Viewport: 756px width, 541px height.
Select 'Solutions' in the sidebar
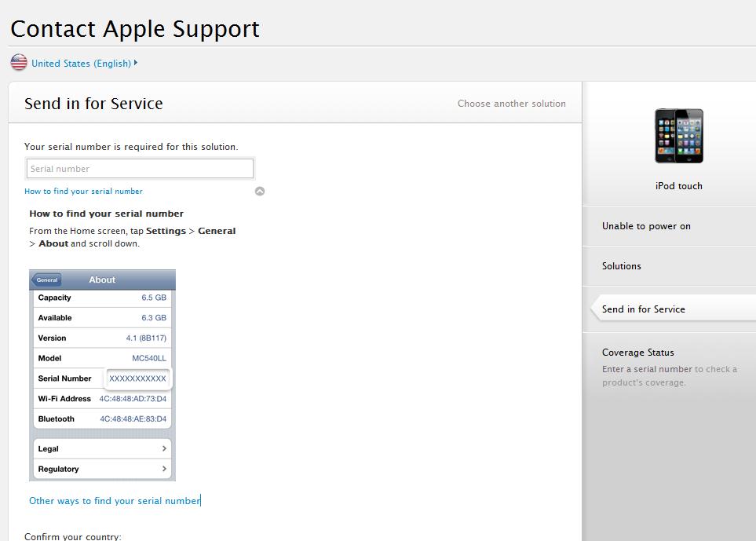pos(622,266)
